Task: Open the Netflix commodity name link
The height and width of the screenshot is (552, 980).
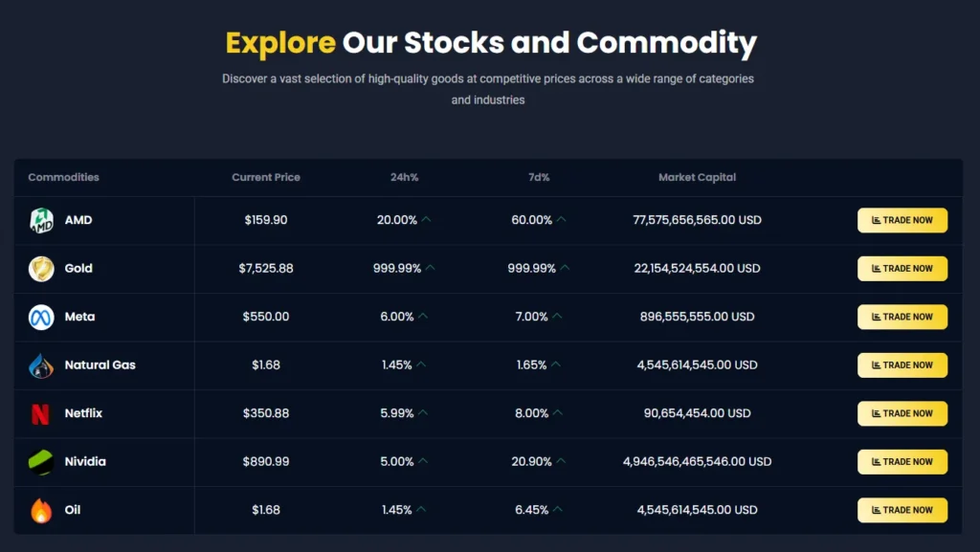Action: click(x=83, y=413)
